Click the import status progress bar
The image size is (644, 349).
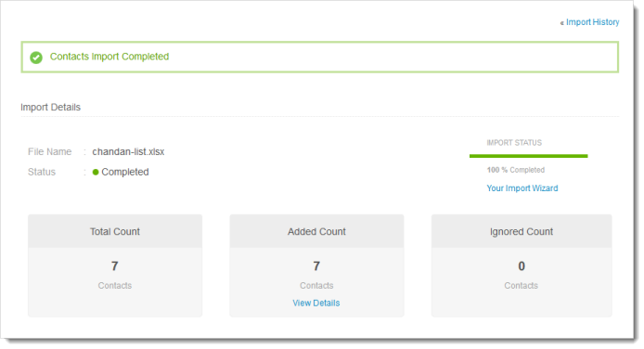coord(528,156)
